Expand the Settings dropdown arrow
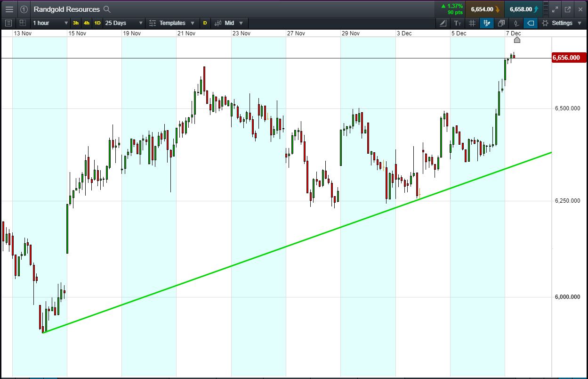588x379 pixels. click(x=580, y=23)
